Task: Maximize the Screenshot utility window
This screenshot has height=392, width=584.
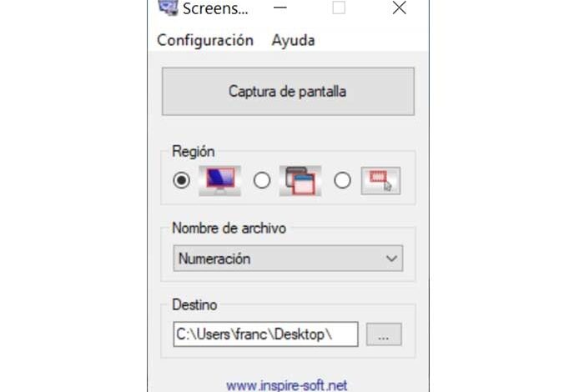Action: [339, 8]
